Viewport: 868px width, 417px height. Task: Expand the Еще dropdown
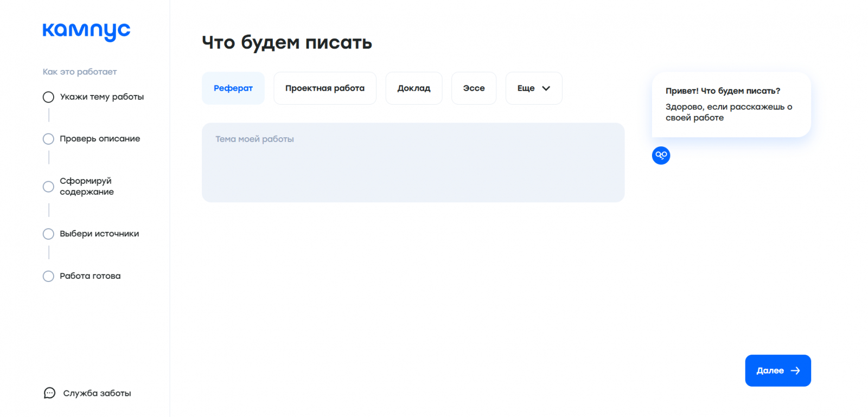[x=534, y=88]
